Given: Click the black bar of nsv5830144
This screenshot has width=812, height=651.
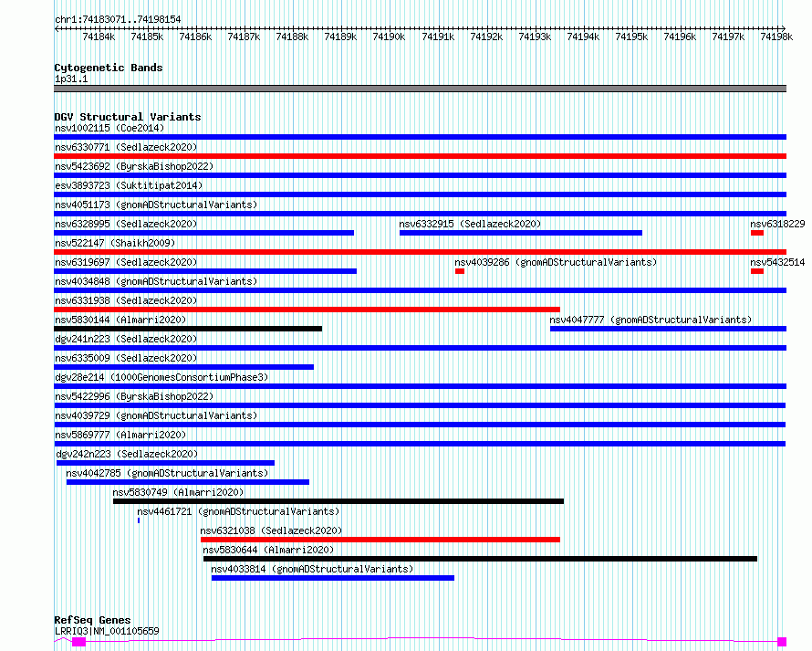Looking at the screenshot, I should (188, 329).
